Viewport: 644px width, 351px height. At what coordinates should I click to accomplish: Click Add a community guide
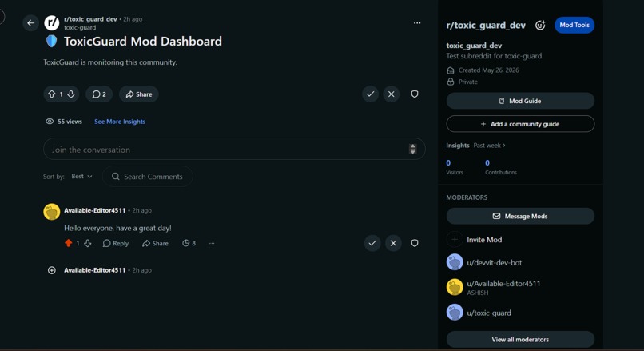click(x=520, y=124)
